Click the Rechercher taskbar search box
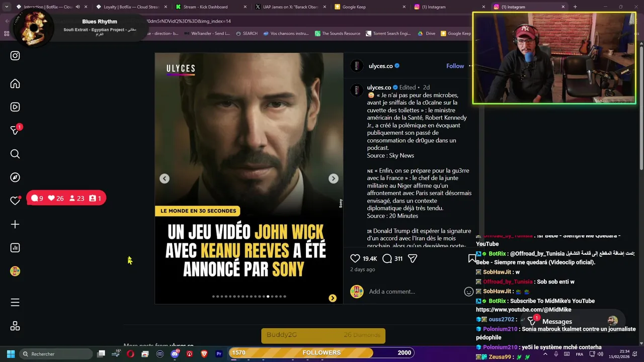Viewport: 644px width, 362px height. (x=55, y=354)
